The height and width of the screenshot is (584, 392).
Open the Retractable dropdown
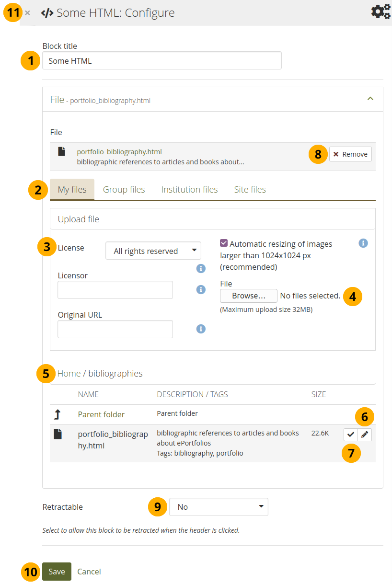click(x=219, y=506)
